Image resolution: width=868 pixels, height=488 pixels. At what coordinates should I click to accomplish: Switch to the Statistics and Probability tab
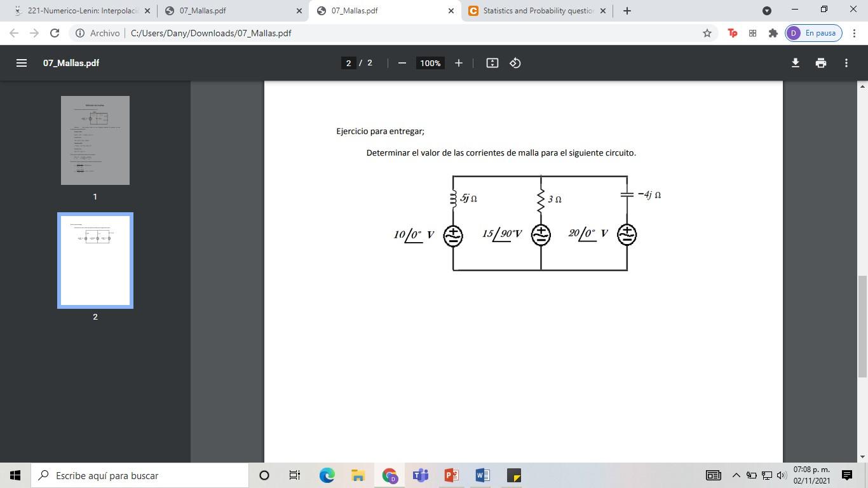coord(537,10)
